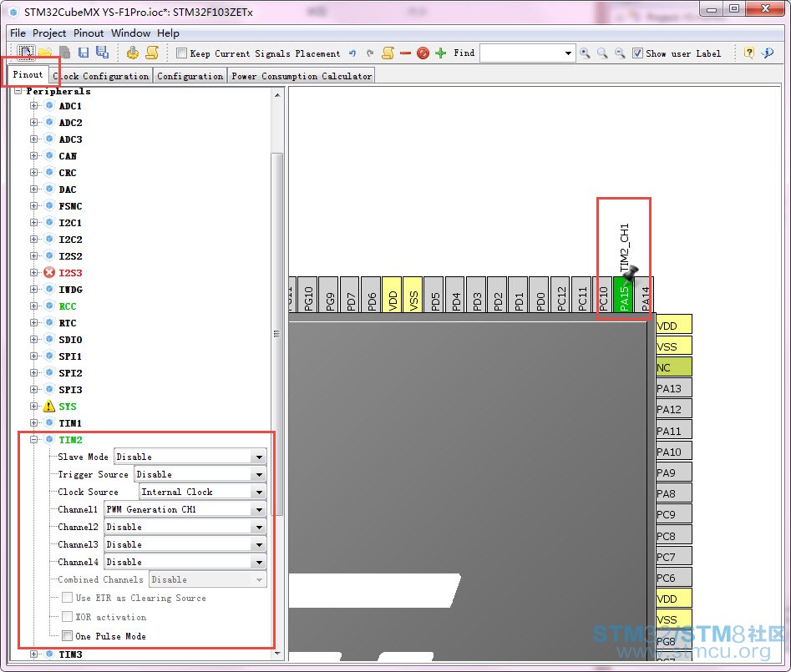Click the red minus icon in toolbar
The height and width of the screenshot is (672, 791).
(405, 53)
